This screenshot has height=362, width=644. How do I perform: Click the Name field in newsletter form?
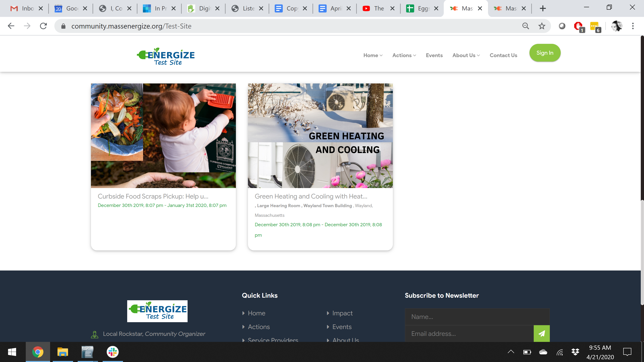tap(477, 317)
